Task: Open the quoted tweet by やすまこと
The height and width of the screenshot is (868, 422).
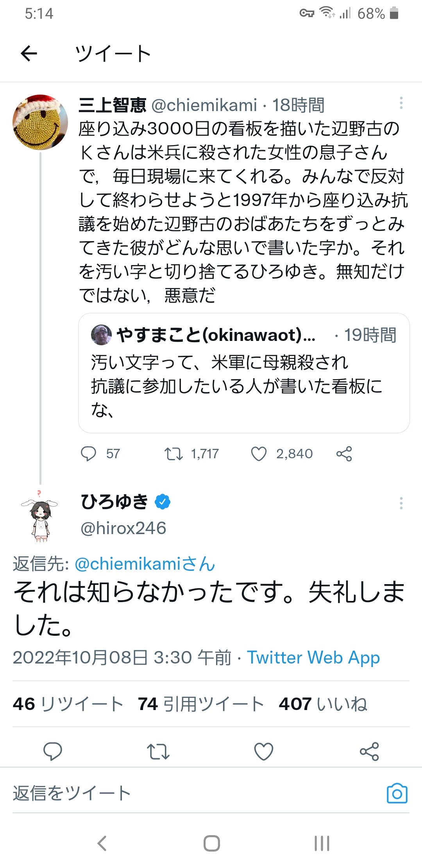Action: click(243, 373)
